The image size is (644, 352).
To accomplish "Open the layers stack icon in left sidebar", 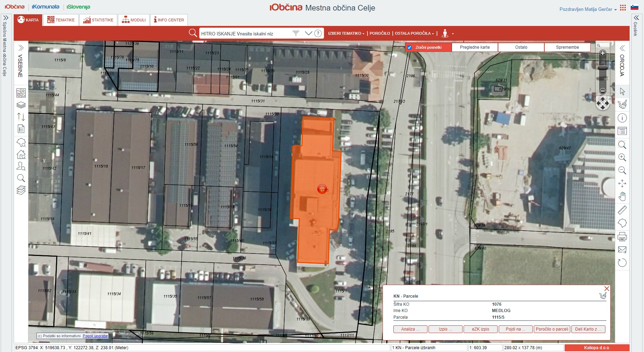I will [21, 105].
